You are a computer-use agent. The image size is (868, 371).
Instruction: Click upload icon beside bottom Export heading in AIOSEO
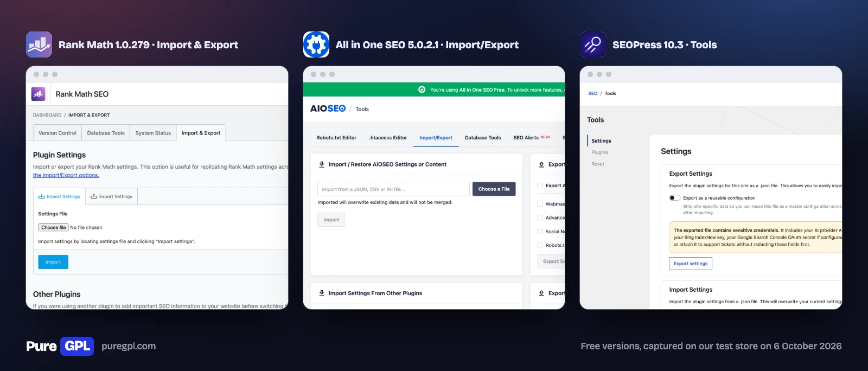tap(541, 293)
